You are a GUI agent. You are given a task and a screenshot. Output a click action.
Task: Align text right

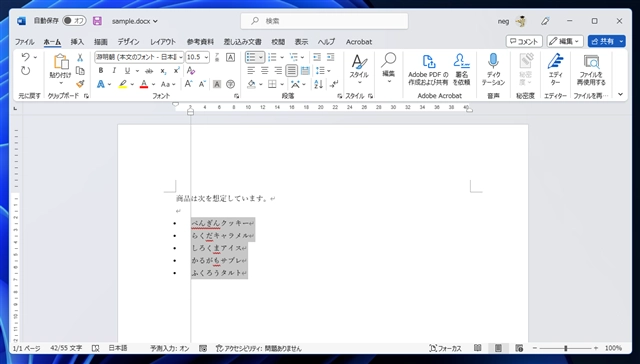(x=278, y=71)
